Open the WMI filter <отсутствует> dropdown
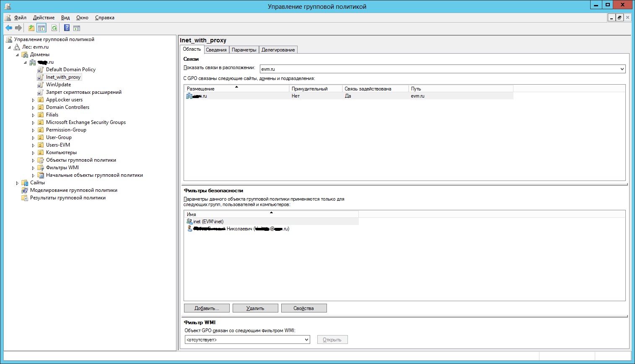 306,340
